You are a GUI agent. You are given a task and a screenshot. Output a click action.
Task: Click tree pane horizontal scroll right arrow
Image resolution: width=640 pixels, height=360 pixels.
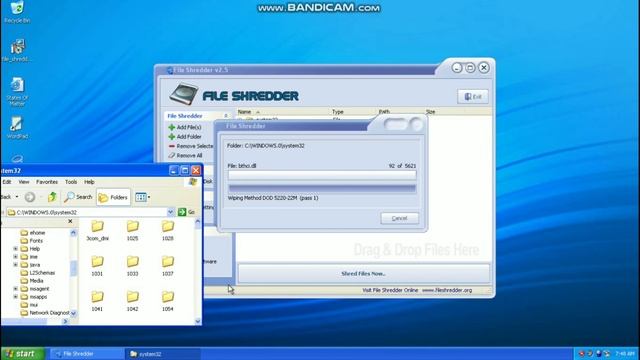tap(65, 321)
